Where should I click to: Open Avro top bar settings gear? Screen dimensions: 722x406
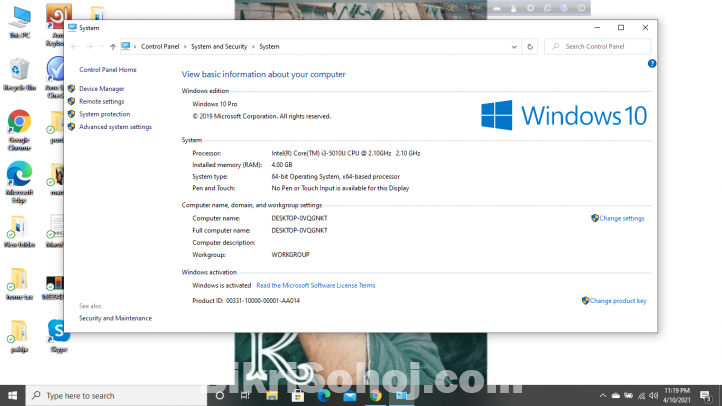pos(530,8)
